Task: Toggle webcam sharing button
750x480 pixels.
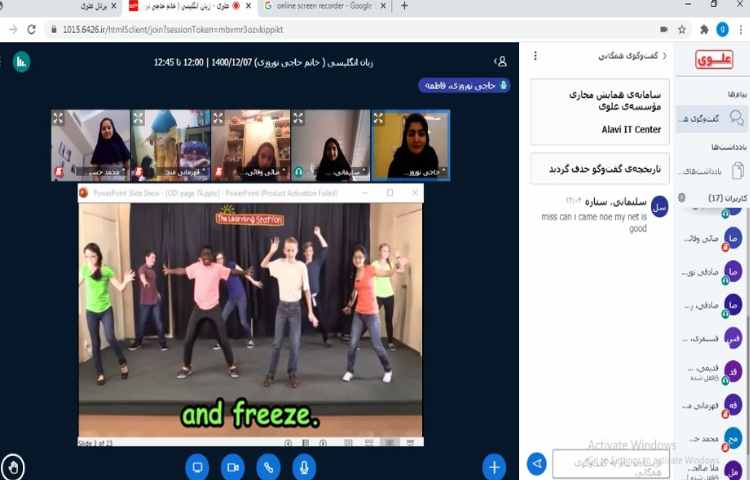Action: coord(233,467)
